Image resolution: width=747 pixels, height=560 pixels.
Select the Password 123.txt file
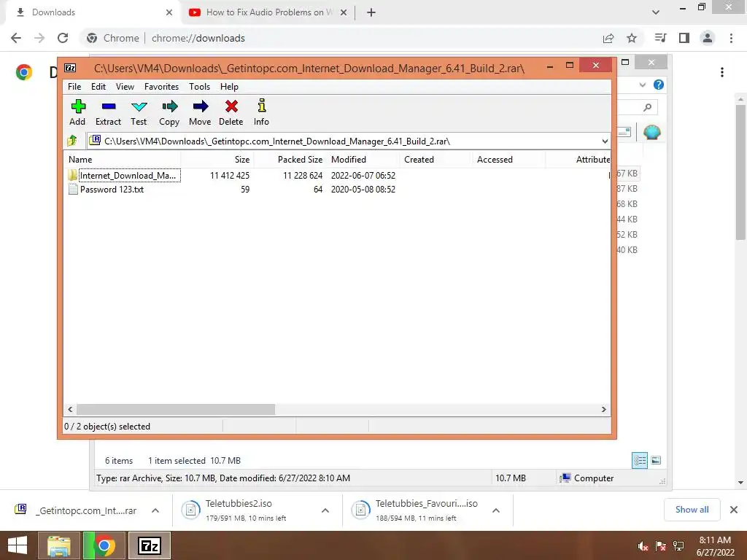click(107, 189)
